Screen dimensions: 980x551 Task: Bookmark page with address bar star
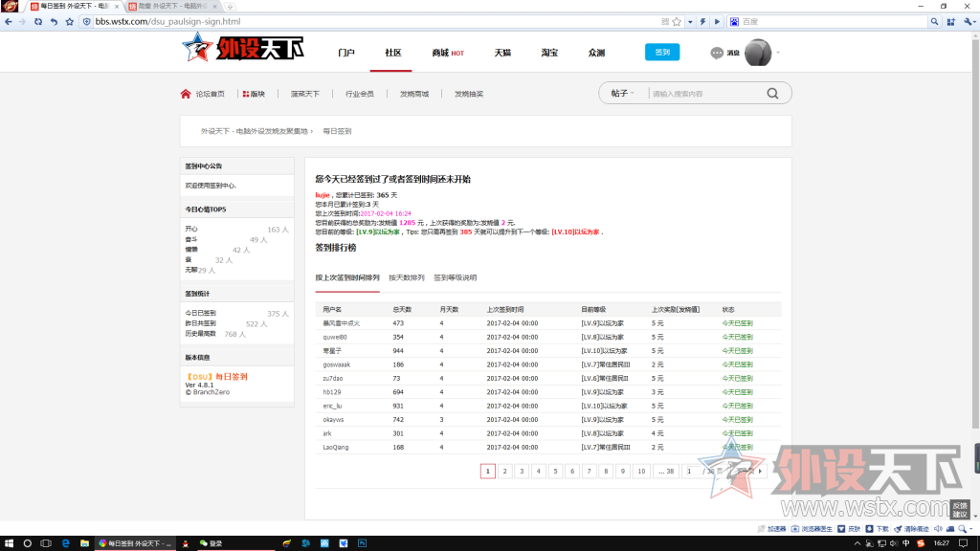tap(677, 21)
